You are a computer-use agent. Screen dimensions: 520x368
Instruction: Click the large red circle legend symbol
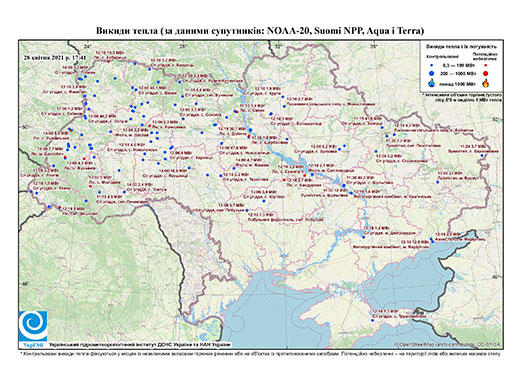coord(486,73)
